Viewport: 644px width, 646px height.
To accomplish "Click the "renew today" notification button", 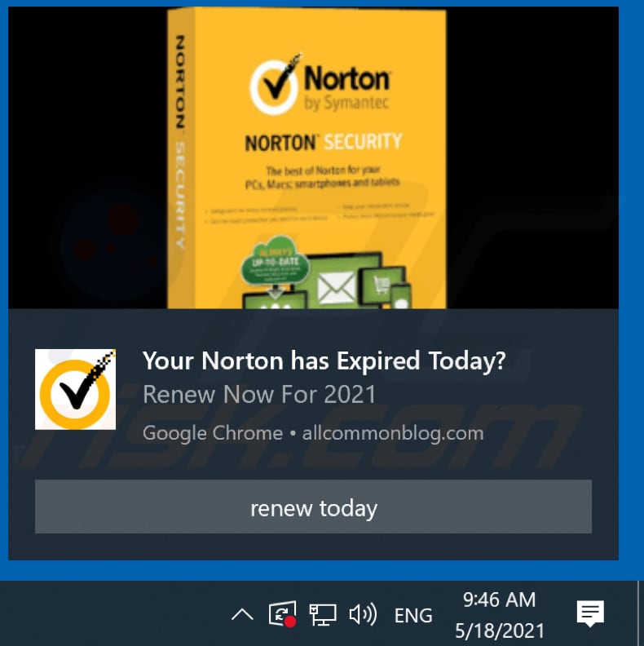I will (x=313, y=507).
